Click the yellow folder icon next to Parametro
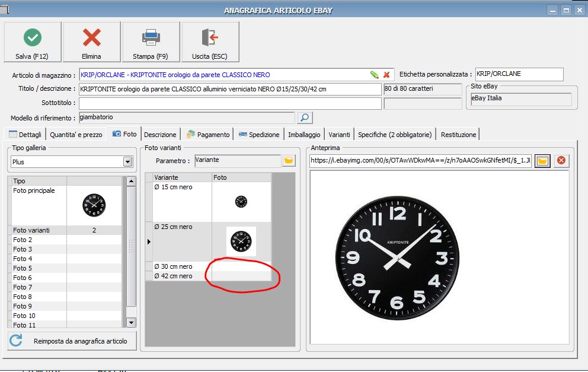 point(289,161)
